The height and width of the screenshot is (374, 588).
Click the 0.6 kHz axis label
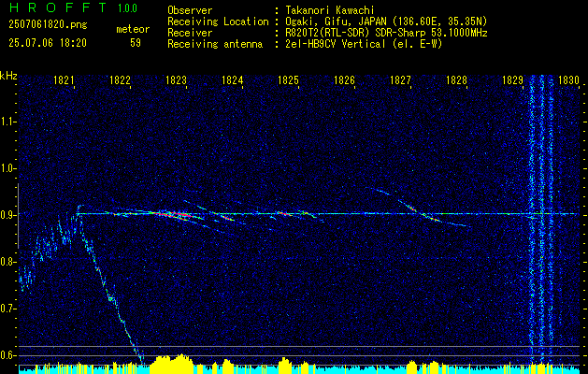pos(8,355)
